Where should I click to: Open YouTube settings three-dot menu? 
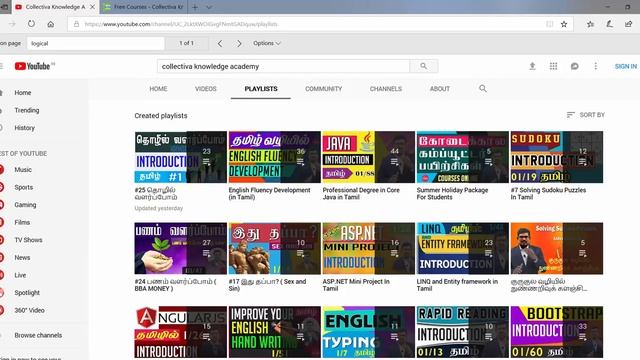click(x=596, y=66)
